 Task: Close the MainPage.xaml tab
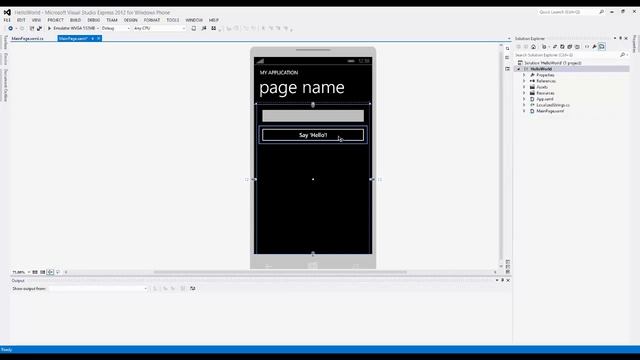[98, 38]
